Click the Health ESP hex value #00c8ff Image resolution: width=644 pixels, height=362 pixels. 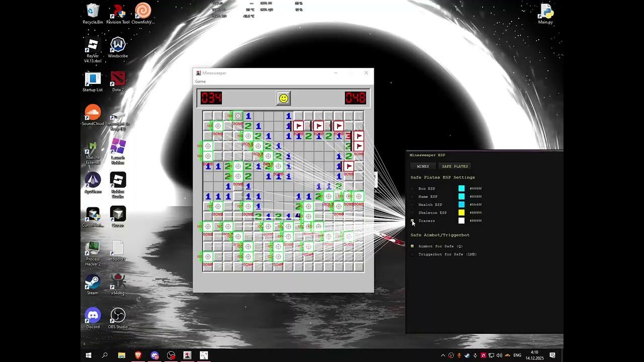[475, 205]
